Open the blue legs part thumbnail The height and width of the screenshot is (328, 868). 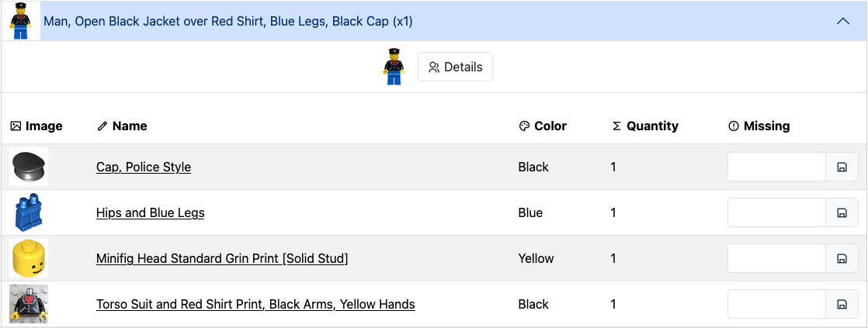[x=29, y=212]
